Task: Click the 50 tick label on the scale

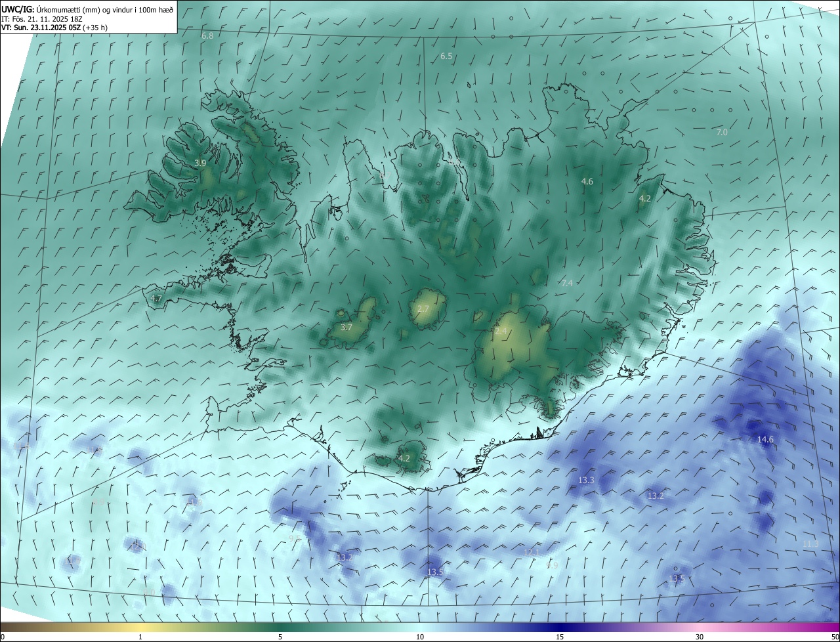Action: click(x=835, y=637)
